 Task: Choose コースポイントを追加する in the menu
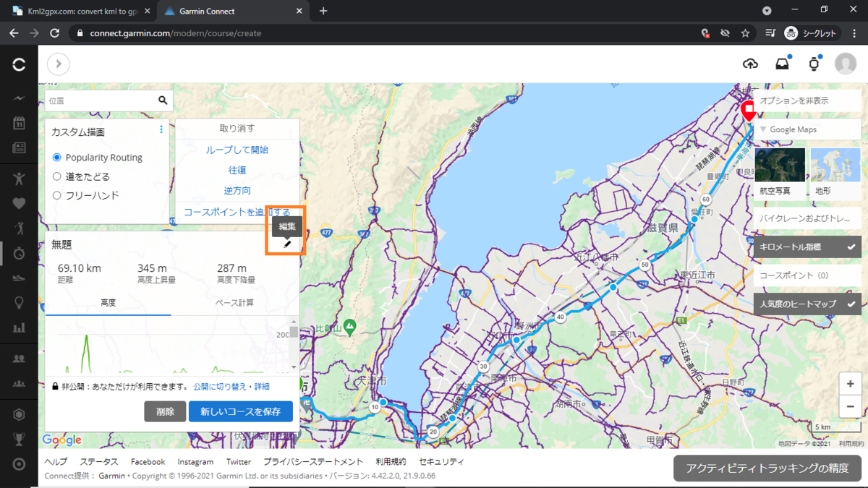(237, 212)
